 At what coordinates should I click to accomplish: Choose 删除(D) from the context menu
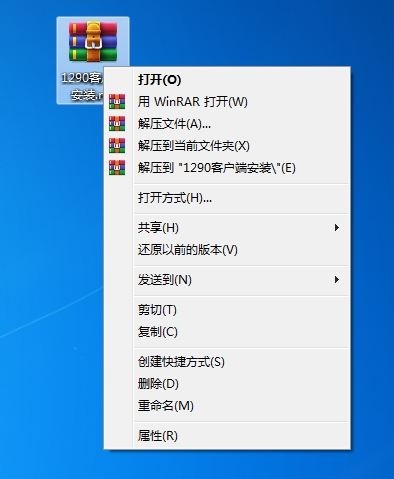(x=227, y=384)
